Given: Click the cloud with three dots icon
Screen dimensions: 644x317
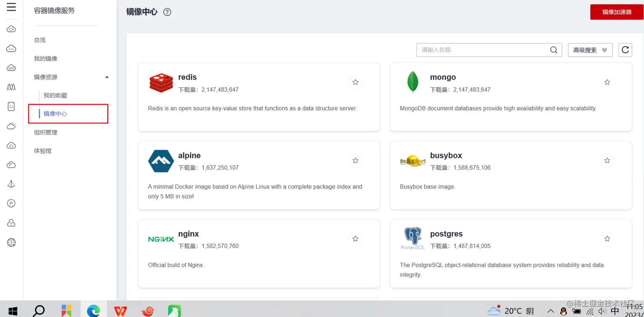Looking at the screenshot, I should pos(11,49).
